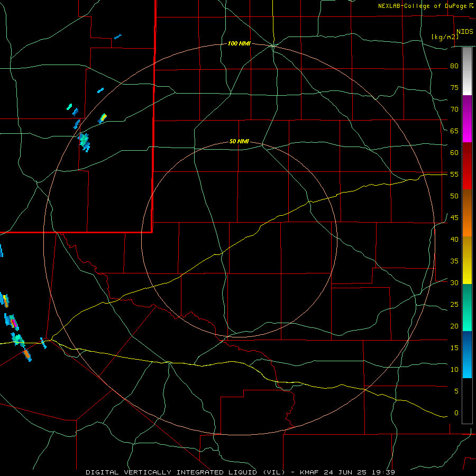Screen dimensions: 476x476
Task: Click the 50 NMI range ring label
Action: pos(239,141)
